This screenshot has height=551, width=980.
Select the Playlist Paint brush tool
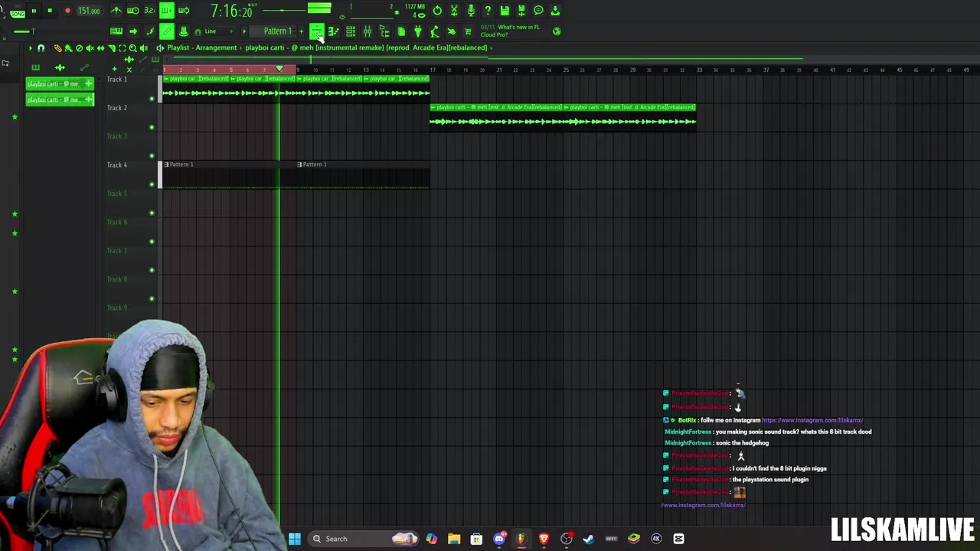point(68,48)
